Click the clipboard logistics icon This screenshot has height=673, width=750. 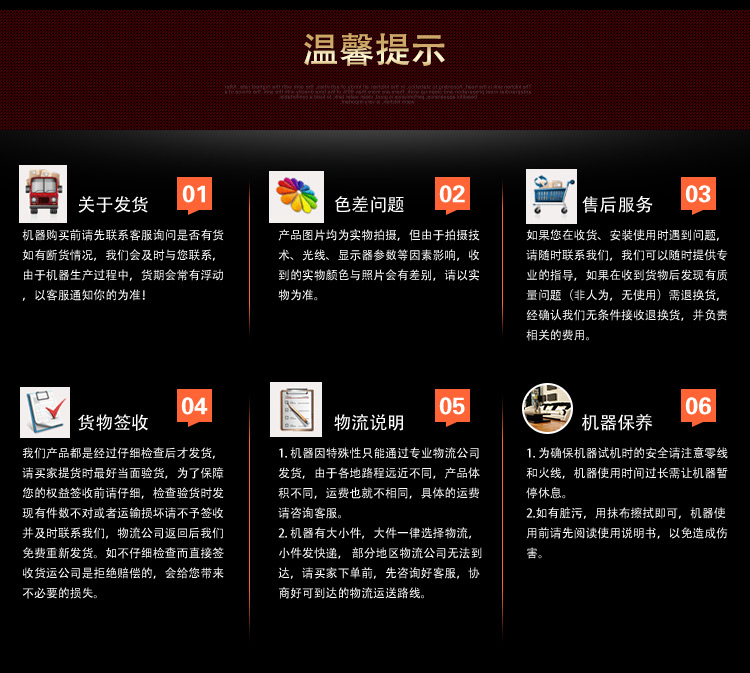pyautogui.click(x=296, y=410)
